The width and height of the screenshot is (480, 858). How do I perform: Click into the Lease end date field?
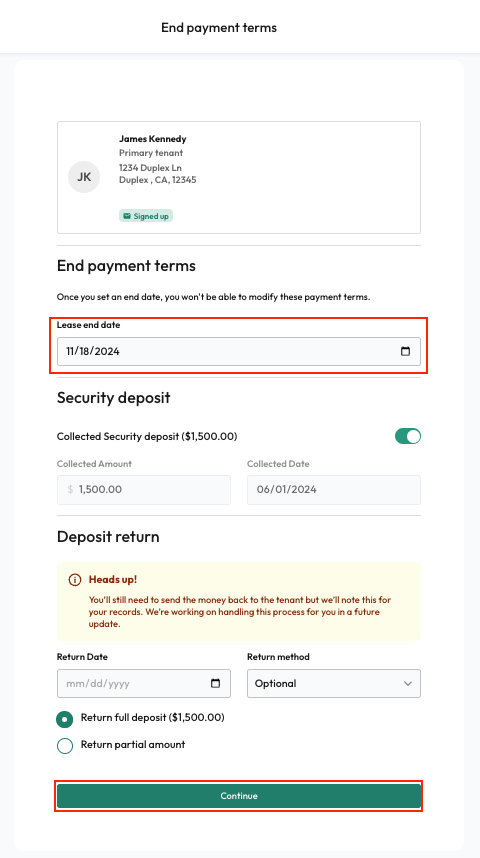[239, 351]
